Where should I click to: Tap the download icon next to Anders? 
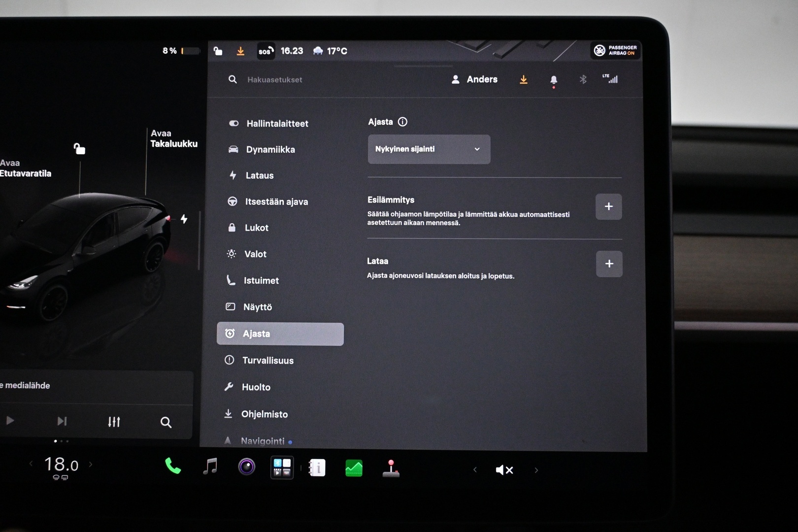coord(524,79)
